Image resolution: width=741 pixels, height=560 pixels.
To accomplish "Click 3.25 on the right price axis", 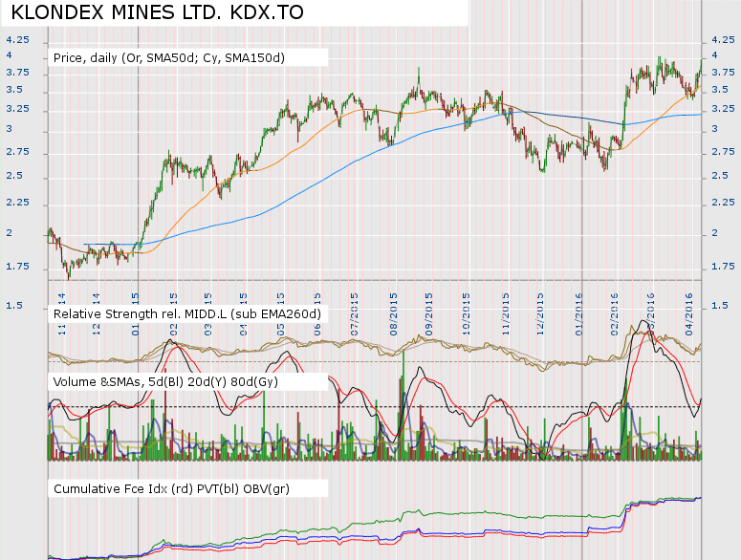I will (x=723, y=109).
